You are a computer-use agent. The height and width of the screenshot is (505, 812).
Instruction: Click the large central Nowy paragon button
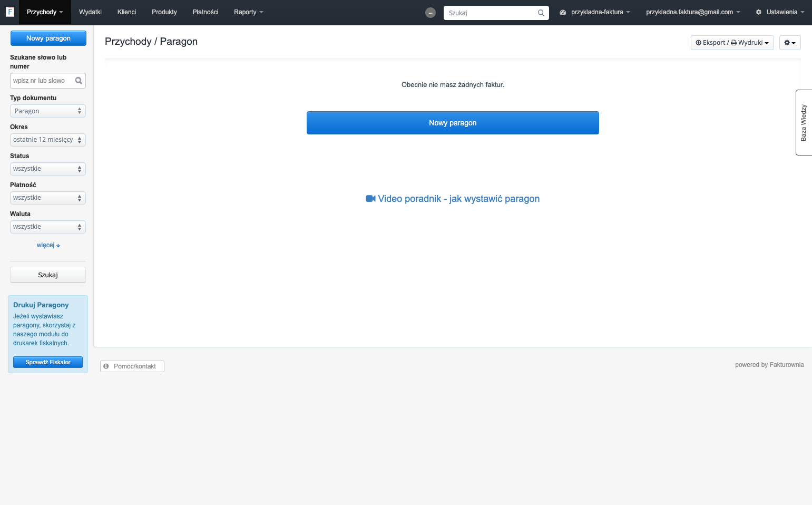(453, 123)
